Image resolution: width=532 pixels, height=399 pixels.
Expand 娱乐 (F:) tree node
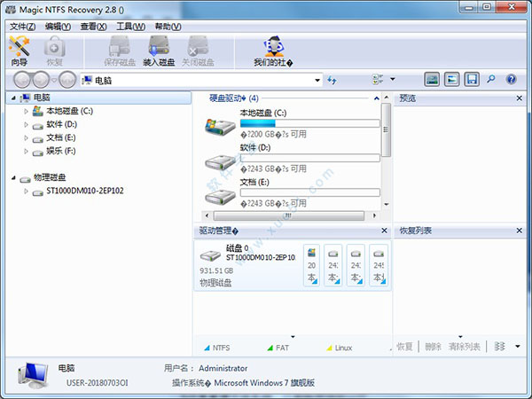26,151
